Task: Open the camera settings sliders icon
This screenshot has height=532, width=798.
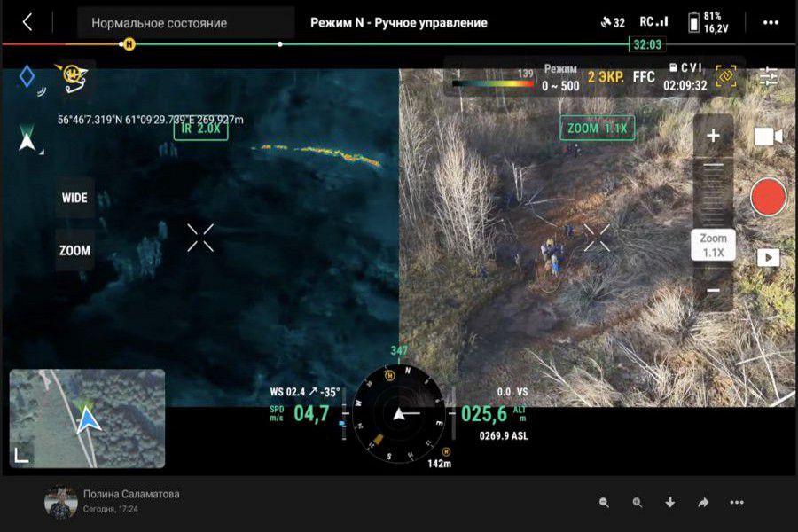Action: point(768,76)
